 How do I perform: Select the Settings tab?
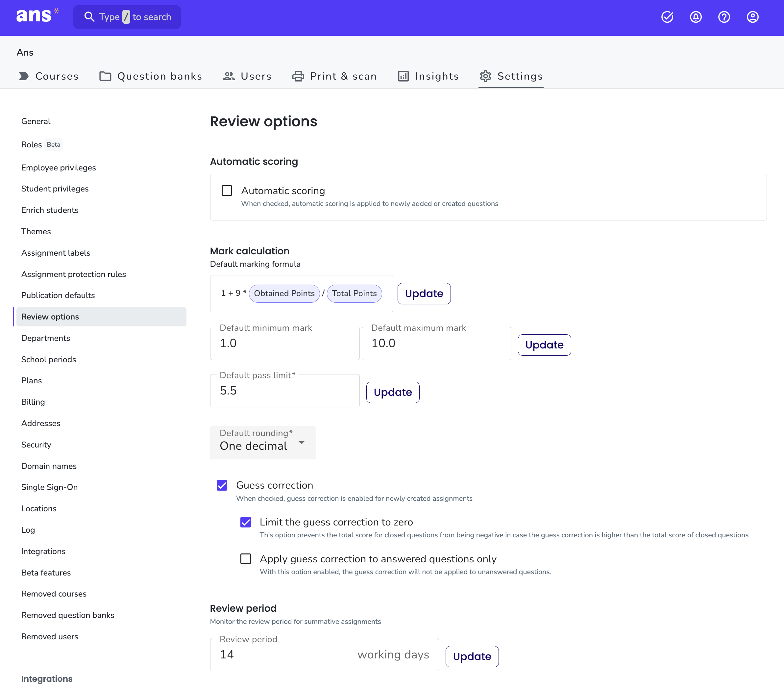[511, 76]
